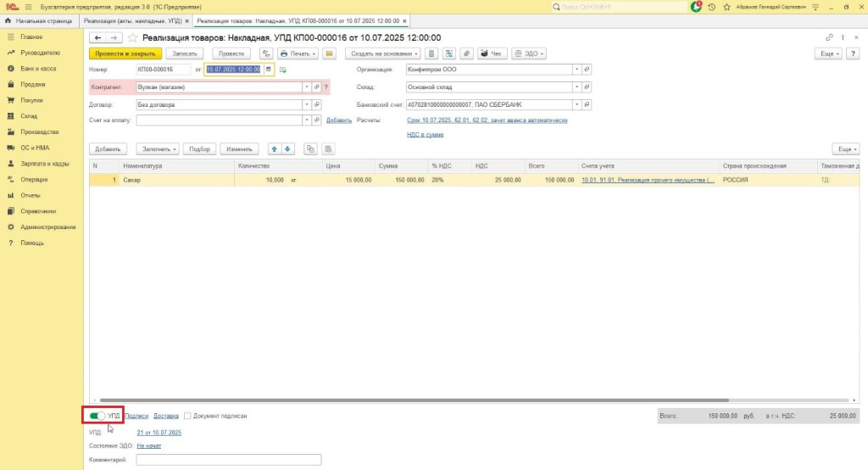Open history clock icon in title bar

(711, 7)
